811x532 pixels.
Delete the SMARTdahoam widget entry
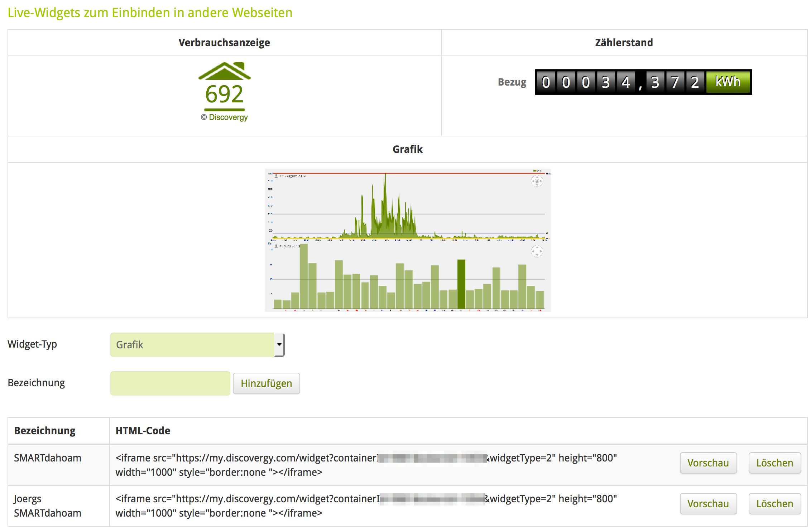pyautogui.click(x=774, y=463)
